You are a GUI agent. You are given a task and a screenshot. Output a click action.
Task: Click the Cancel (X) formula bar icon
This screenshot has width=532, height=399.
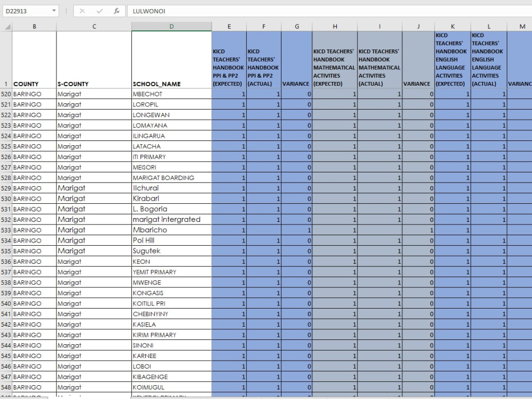pos(82,11)
